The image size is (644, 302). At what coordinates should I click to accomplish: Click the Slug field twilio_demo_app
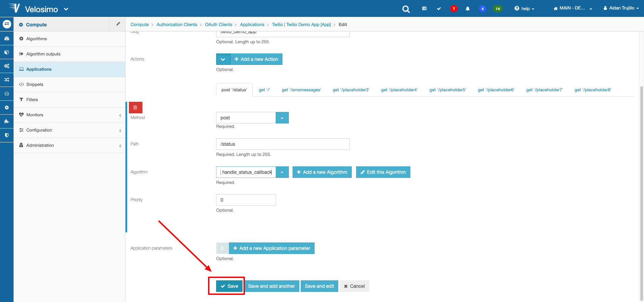tap(283, 34)
